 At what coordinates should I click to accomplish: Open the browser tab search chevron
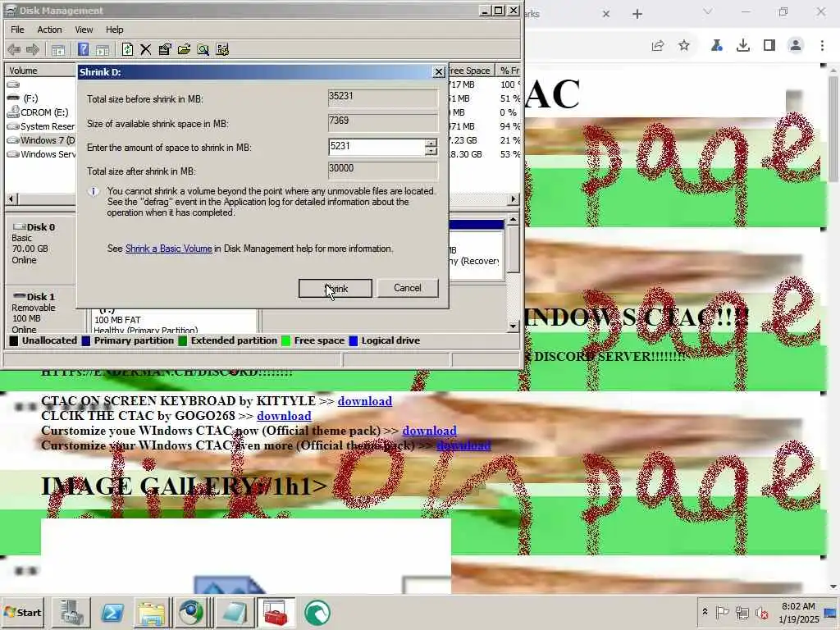point(708,11)
